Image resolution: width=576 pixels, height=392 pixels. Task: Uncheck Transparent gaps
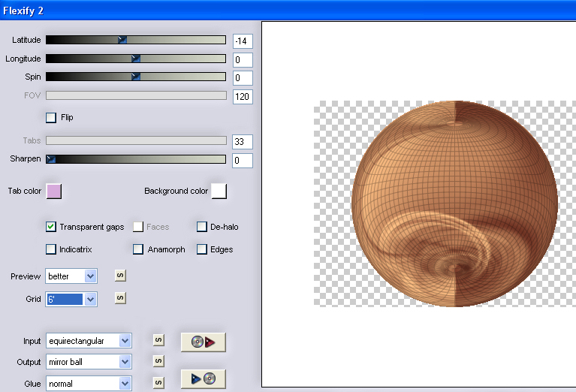pos(51,227)
